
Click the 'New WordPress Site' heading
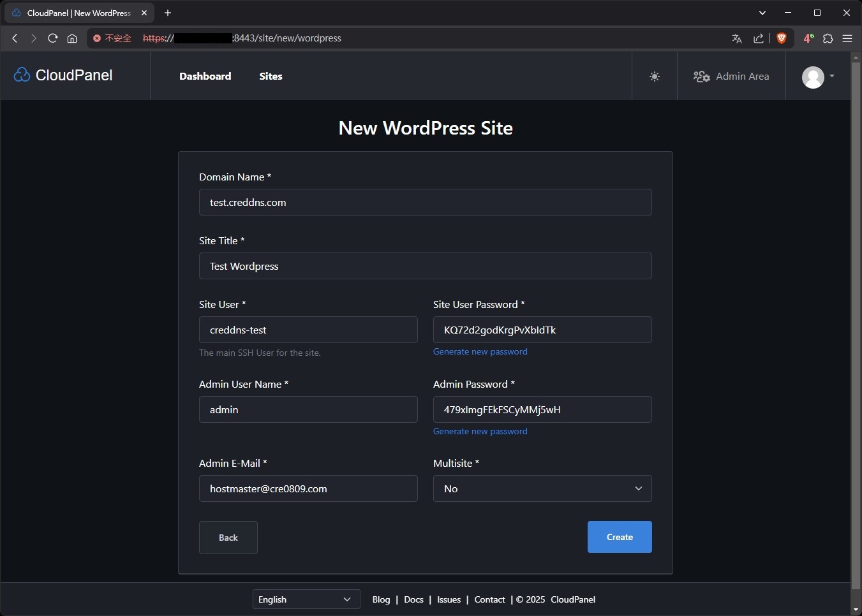click(426, 128)
